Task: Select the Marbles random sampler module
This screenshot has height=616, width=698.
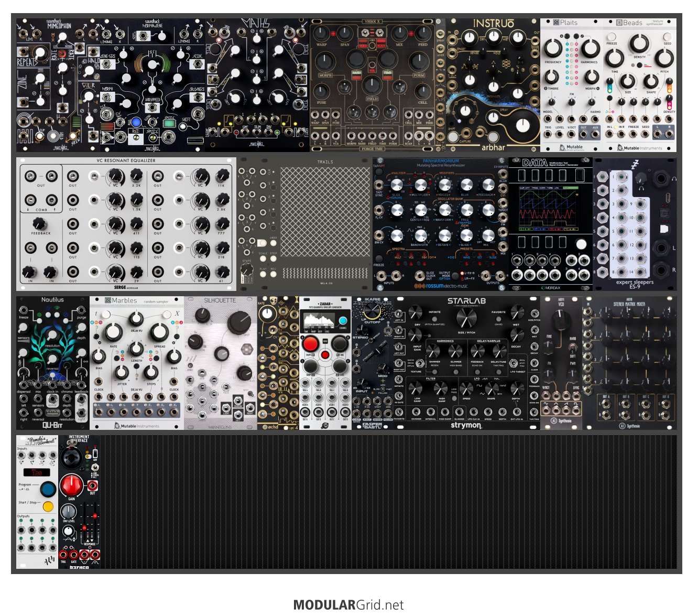Action: tap(137, 363)
